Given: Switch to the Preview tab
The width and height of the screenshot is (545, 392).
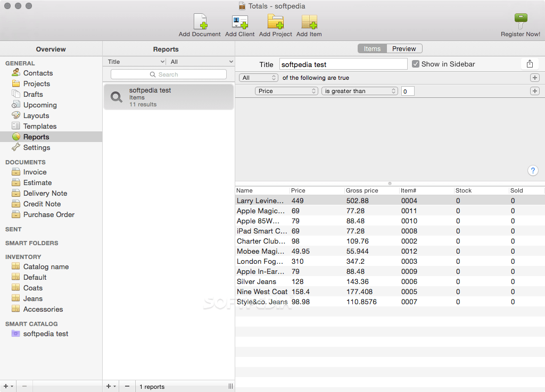Looking at the screenshot, I should click(404, 48).
